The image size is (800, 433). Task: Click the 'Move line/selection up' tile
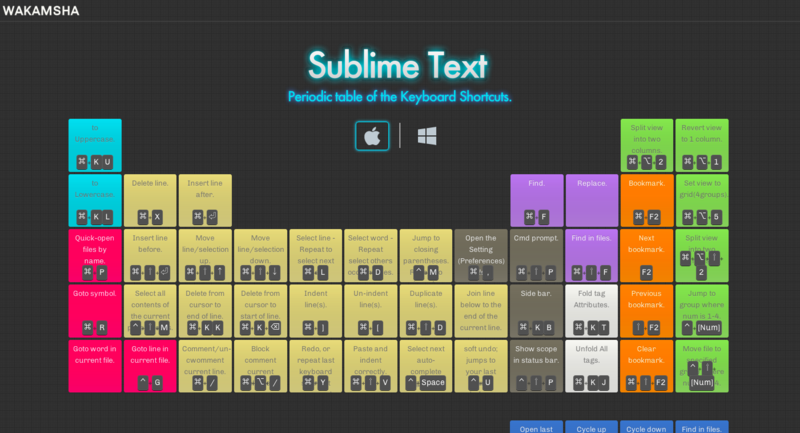205,256
